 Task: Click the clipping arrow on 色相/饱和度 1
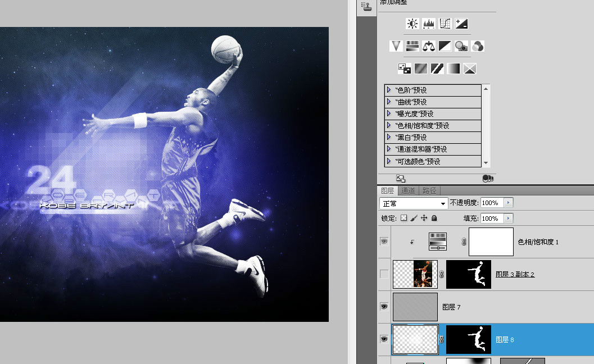[412, 242]
